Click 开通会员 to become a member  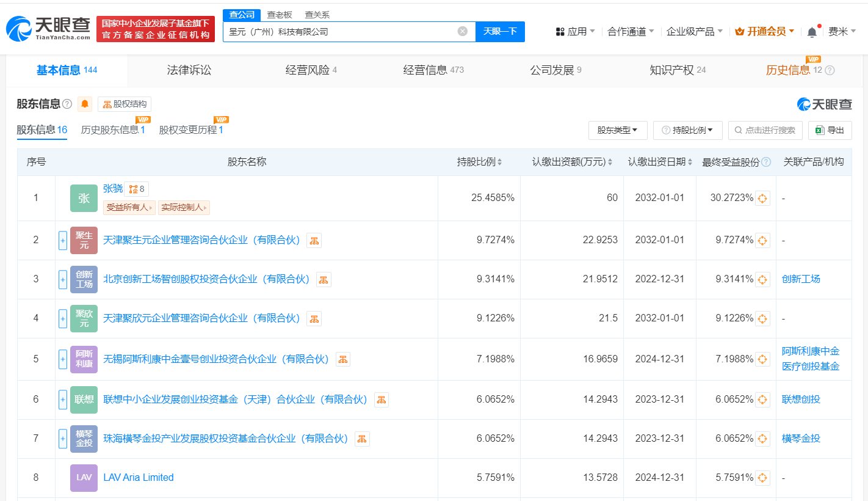pyautogui.click(x=764, y=32)
